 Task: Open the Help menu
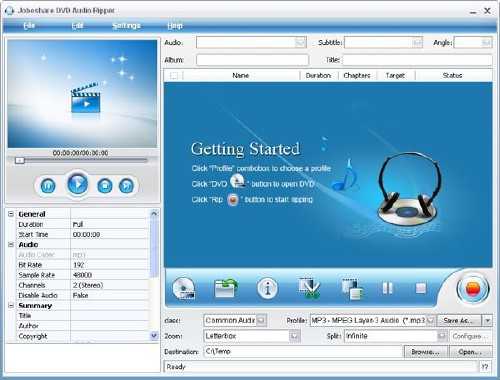[x=175, y=26]
